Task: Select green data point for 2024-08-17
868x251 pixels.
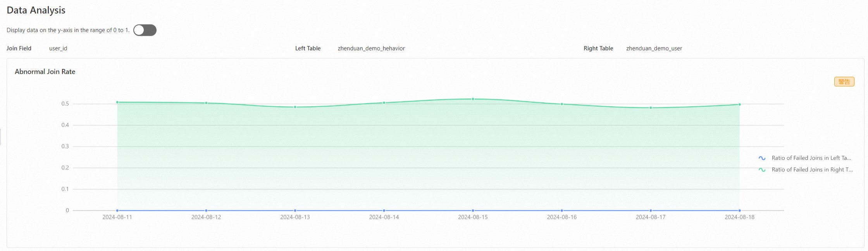Action: 651,108
